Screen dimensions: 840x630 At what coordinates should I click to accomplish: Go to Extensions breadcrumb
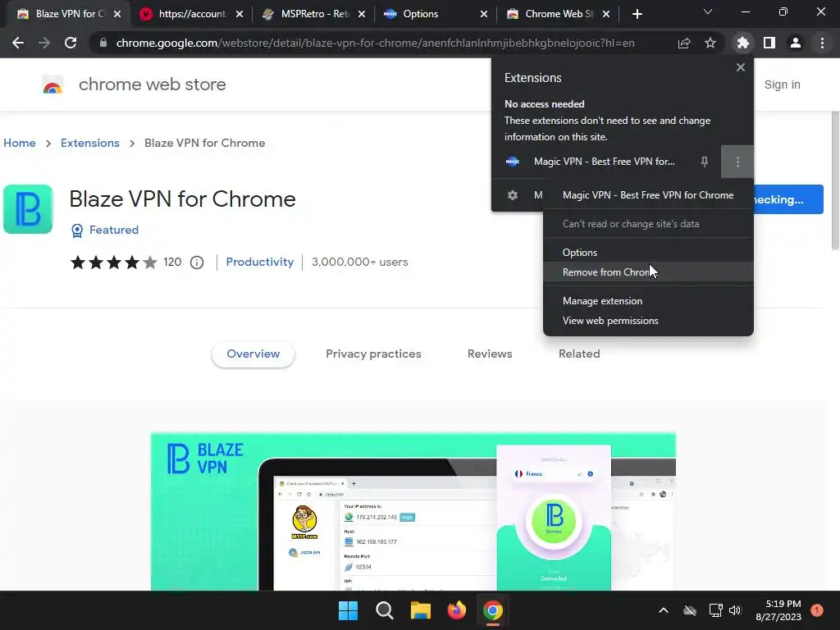pyautogui.click(x=90, y=143)
